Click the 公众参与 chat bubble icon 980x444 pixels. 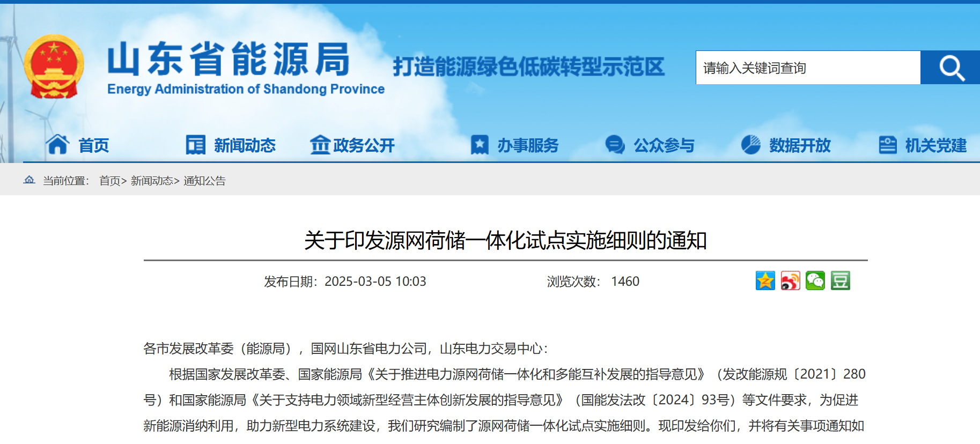point(615,145)
